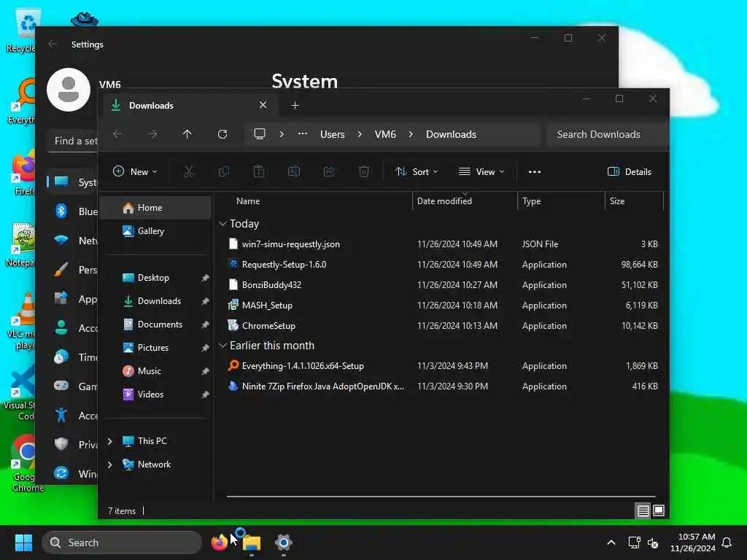This screenshot has width=747, height=560.
Task: Click the Delete trash can icon
Action: click(x=364, y=171)
